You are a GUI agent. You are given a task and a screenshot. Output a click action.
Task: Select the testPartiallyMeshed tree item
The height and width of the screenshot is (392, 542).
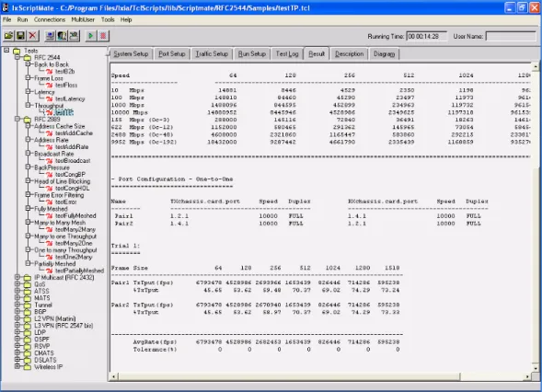pos(79,271)
